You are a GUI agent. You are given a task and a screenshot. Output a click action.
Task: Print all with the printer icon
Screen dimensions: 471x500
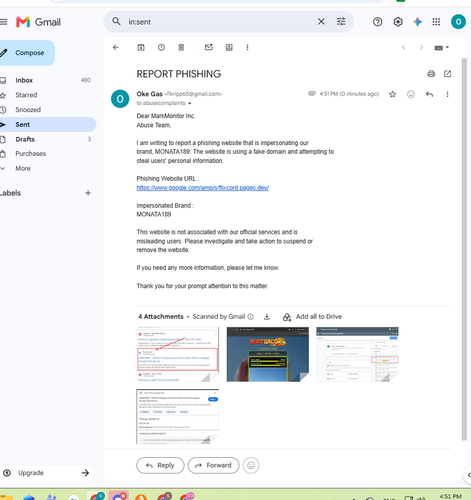431,74
